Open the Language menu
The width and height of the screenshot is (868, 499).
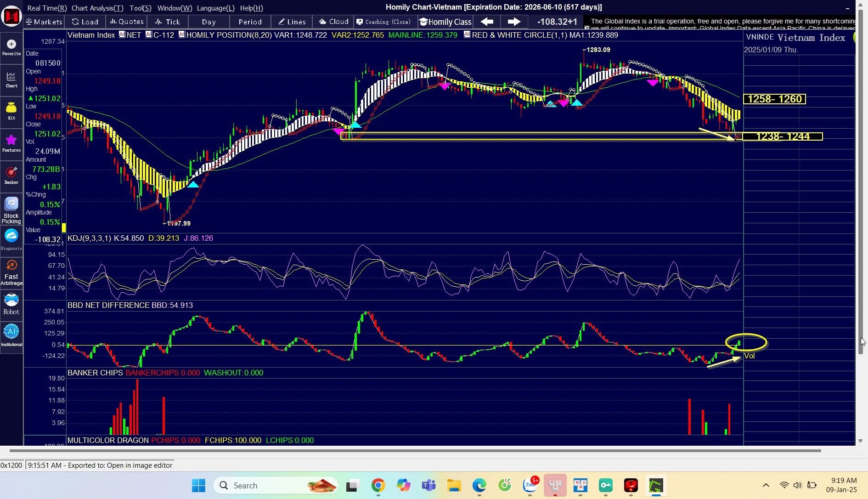(215, 8)
